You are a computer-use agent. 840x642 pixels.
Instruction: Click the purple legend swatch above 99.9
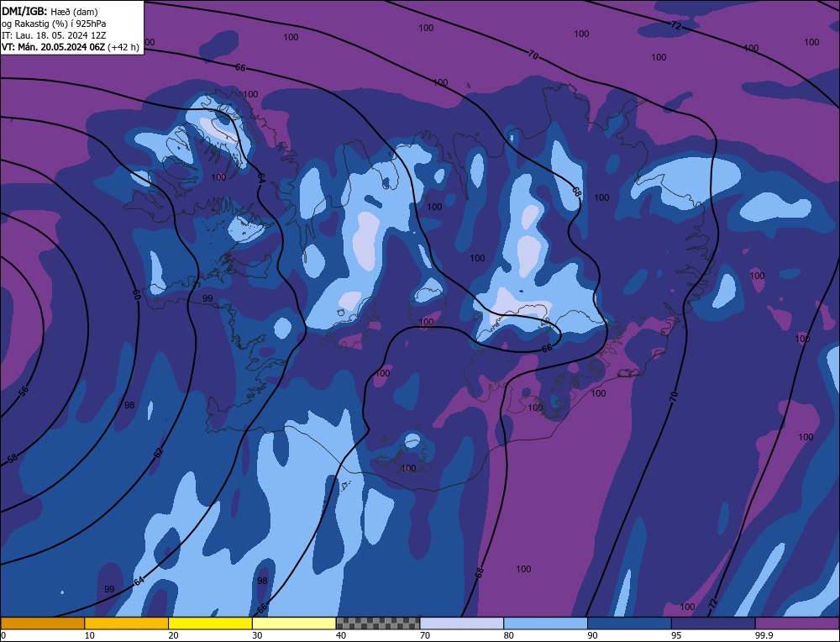[x=797, y=624]
